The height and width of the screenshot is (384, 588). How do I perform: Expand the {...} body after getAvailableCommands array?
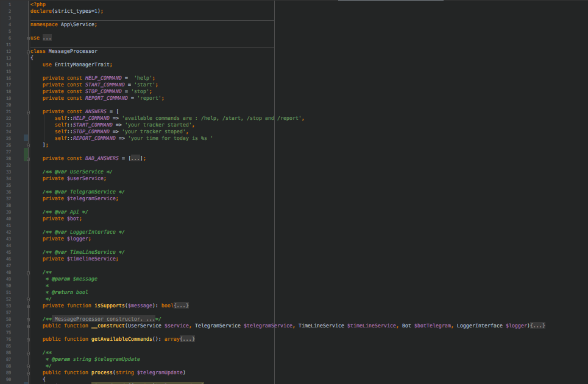(x=188, y=339)
